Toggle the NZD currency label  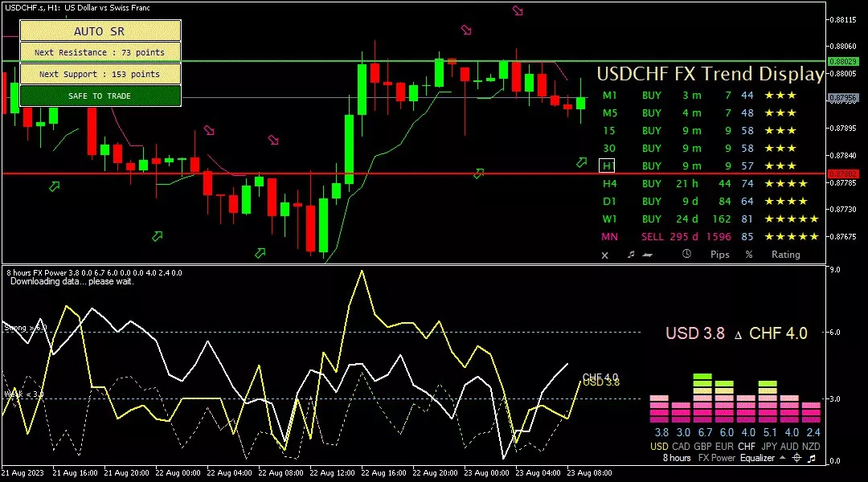pyautogui.click(x=811, y=446)
